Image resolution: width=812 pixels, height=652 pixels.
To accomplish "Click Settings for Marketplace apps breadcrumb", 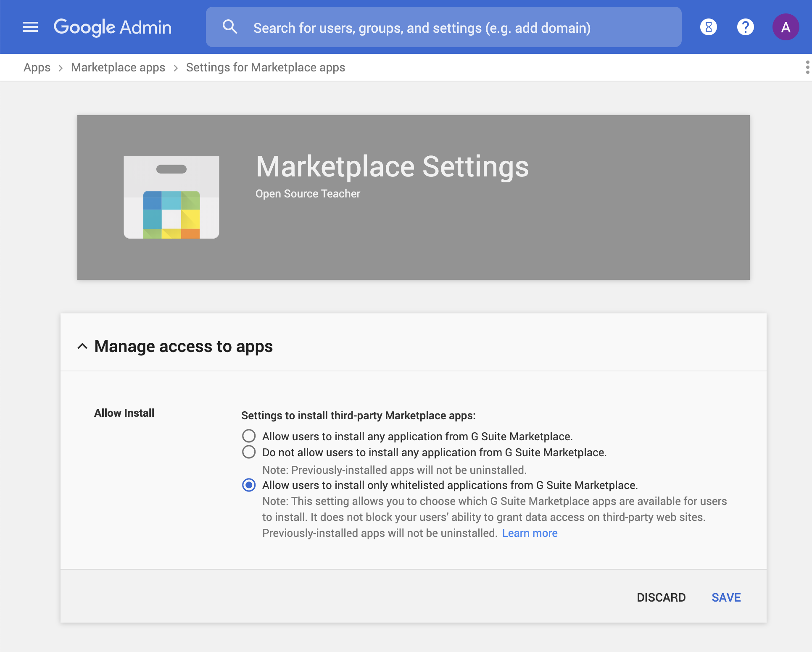I will (265, 68).
